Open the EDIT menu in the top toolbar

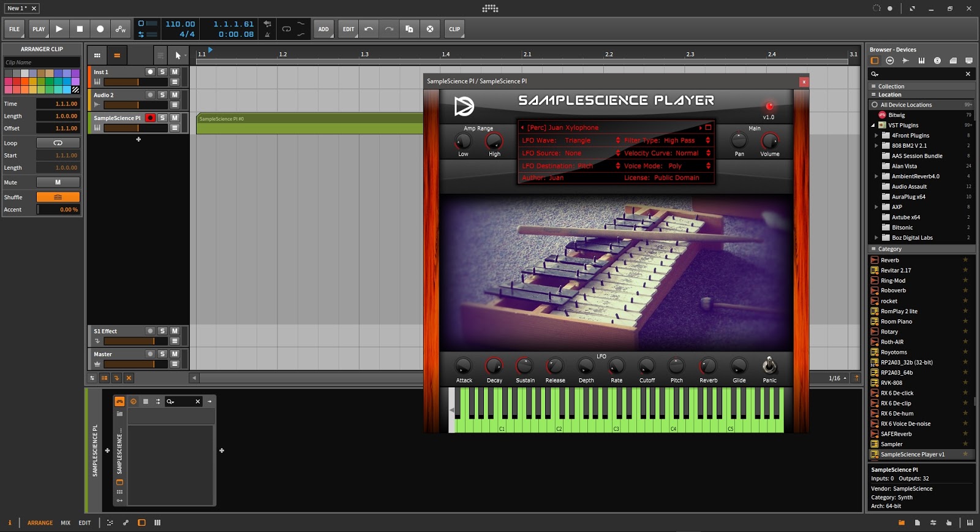pos(349,29)
